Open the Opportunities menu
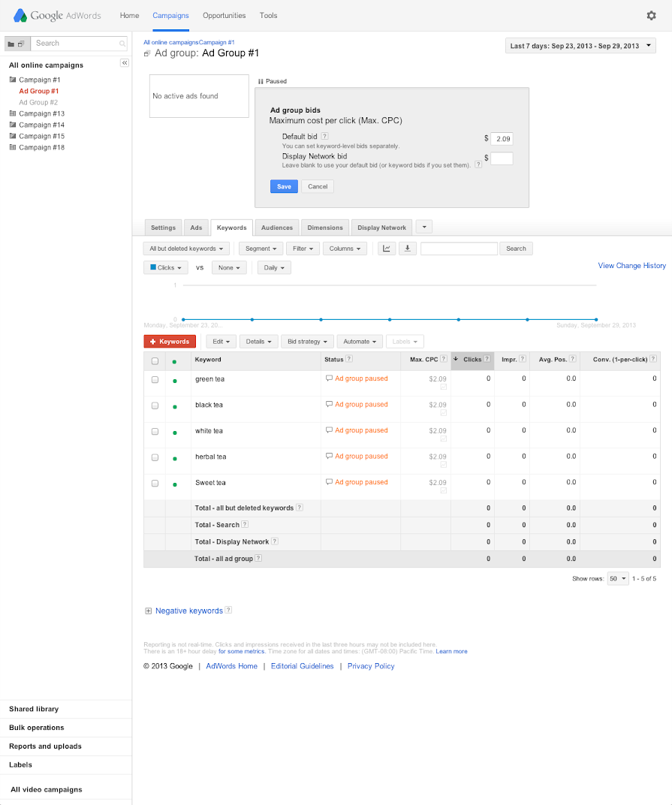This screenshot has height=805, width=672. (225, 16)
